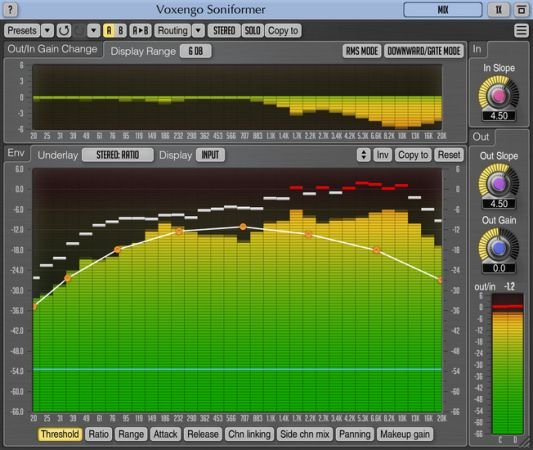Screen dimensions: 533x450
Task: Click the out/in -1.2 meter readout
Action: (510, 287)
